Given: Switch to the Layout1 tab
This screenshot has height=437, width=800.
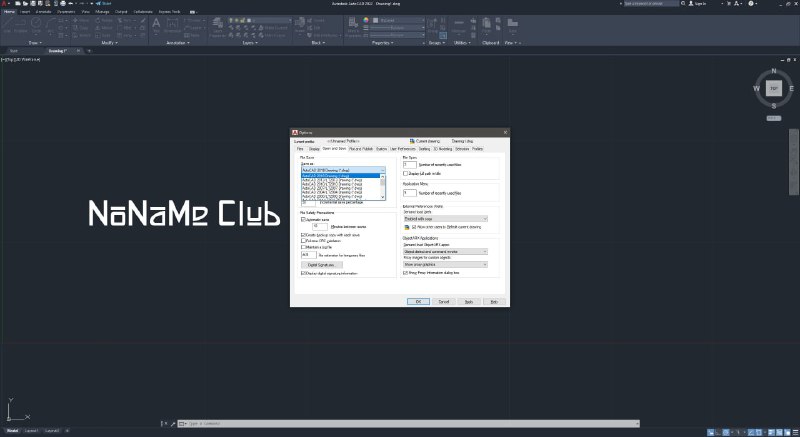Looking at the screenshot, I should (31, 431).
